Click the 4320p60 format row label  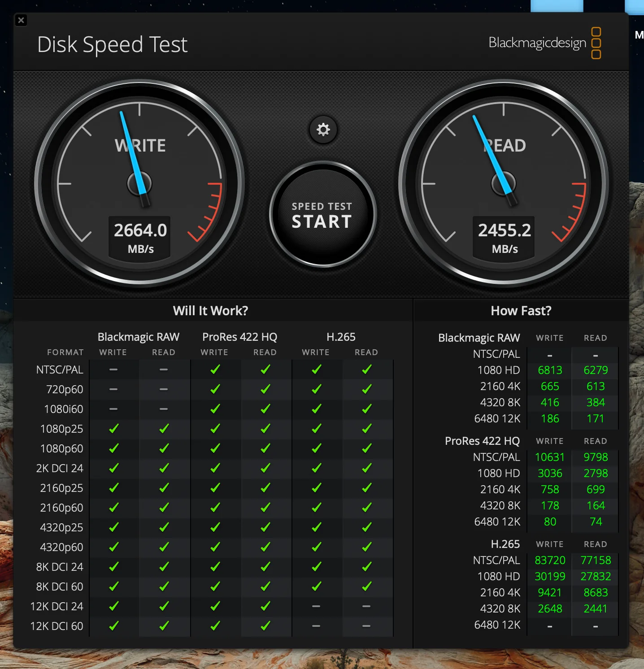click(61, 547)
